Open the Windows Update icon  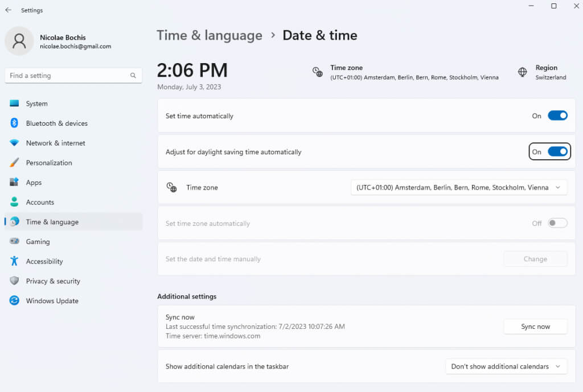[14, 301]
